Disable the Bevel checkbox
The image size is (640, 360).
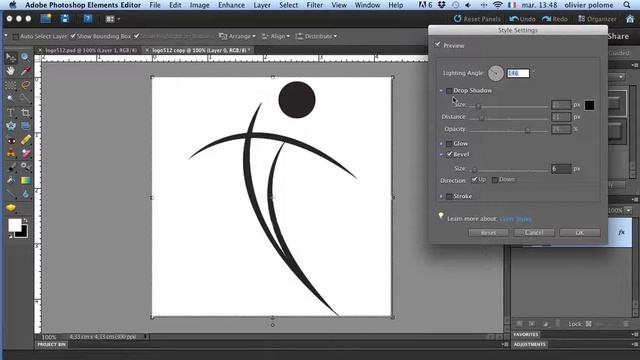coord(449,154)
